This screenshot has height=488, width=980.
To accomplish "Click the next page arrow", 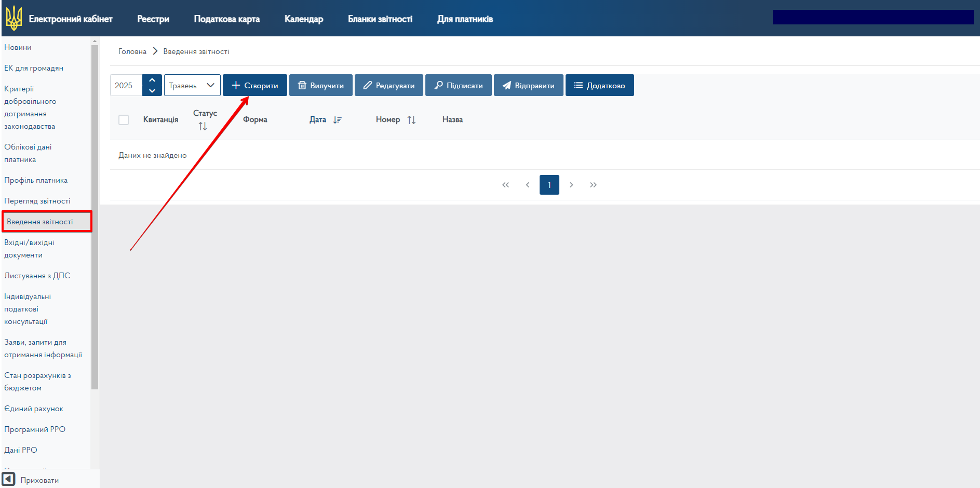I will coord(571,185).
